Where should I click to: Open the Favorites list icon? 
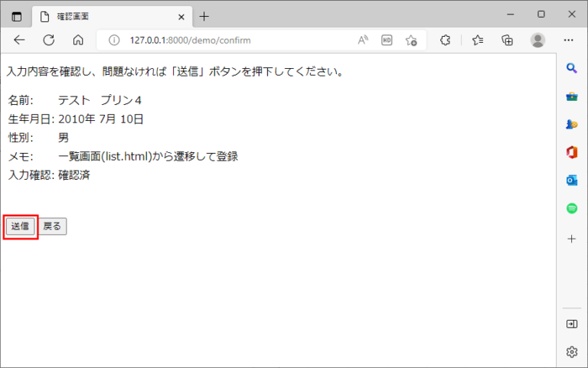pyautogui.click(x=478, y=40)
